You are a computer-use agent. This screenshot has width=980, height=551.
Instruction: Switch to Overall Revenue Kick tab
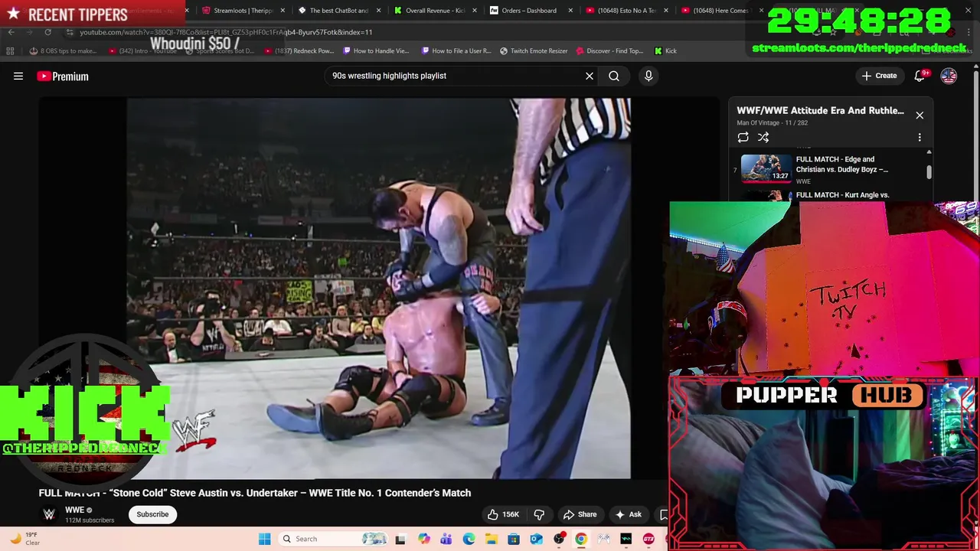pos(434,11)
